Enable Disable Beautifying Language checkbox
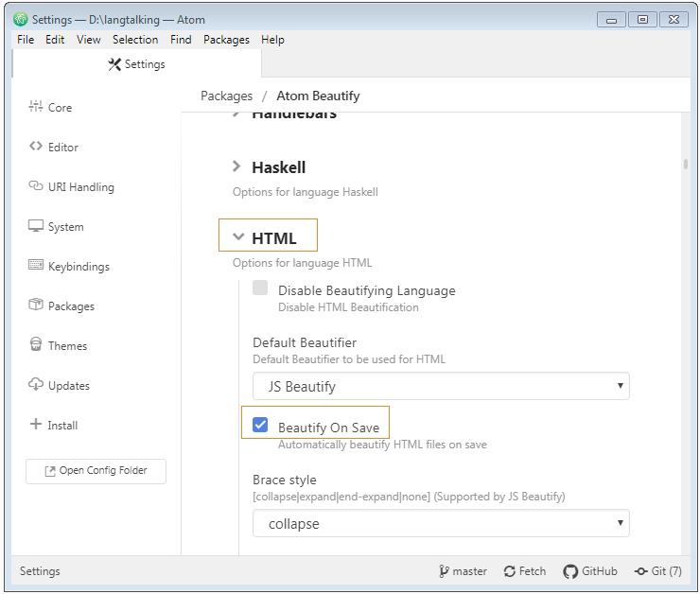The image size is (700, 594). [x=260, y=288]
